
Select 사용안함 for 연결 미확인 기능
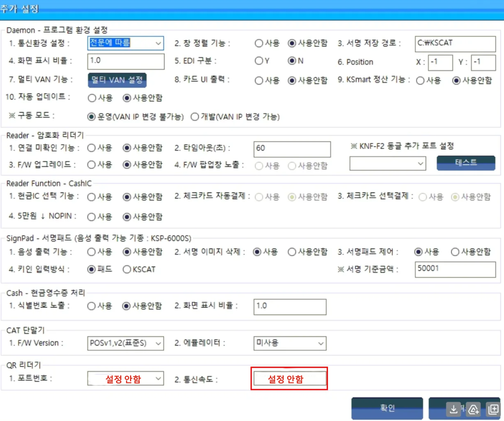pos(143,148)
